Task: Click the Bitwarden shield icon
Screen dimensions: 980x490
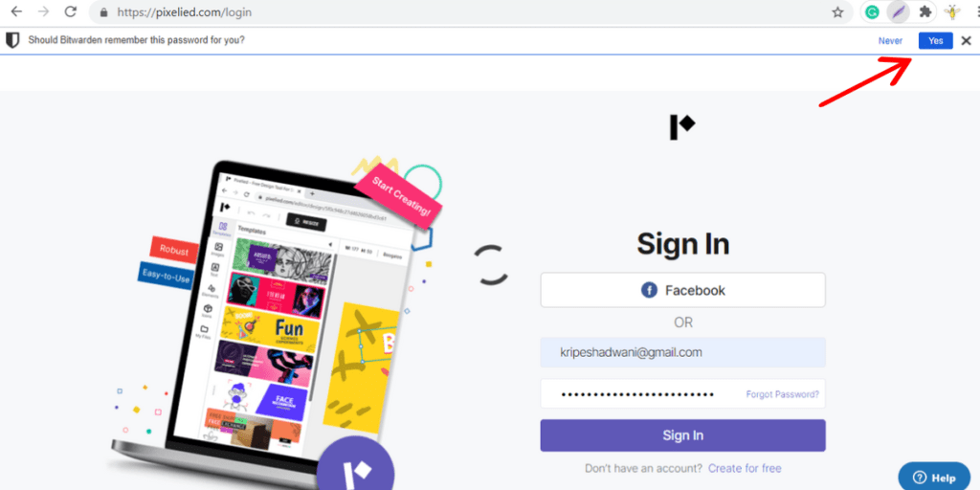Action: [12, 40]
